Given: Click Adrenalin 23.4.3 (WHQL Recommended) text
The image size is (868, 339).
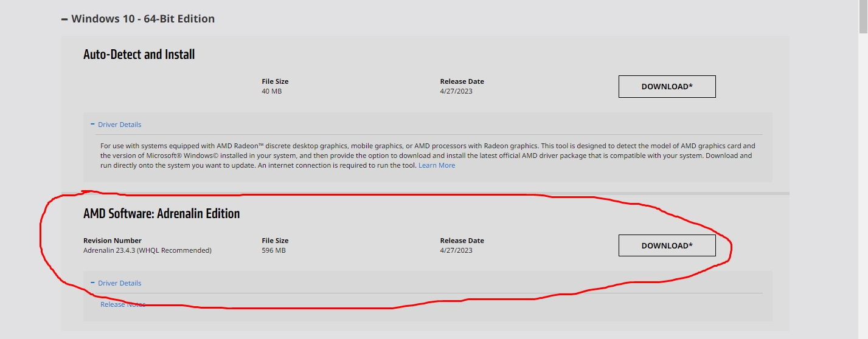Looking at the screenshot, I should tap(147, 250).
